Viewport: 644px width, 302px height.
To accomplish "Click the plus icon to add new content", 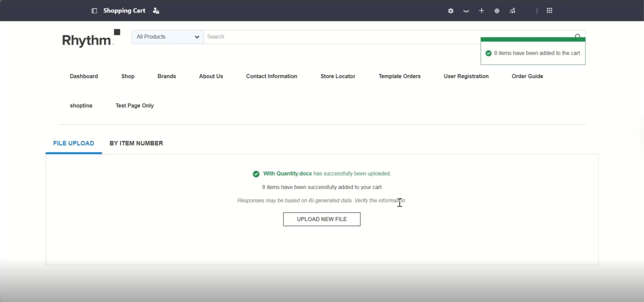I will [481, 11].
